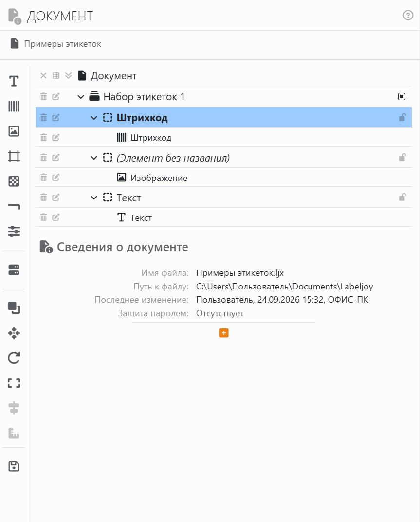Edit the Текст group row

point(55,198)
